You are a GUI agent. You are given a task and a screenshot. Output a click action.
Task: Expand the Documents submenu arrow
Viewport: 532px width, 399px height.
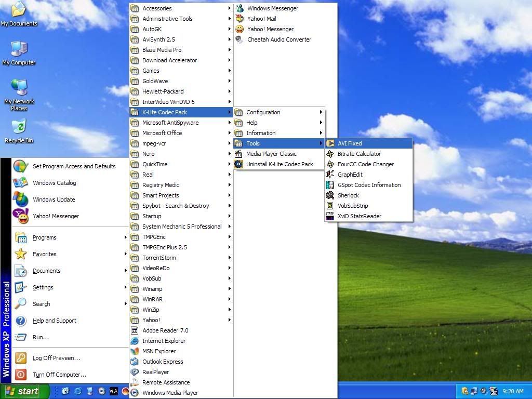(126, 270)
